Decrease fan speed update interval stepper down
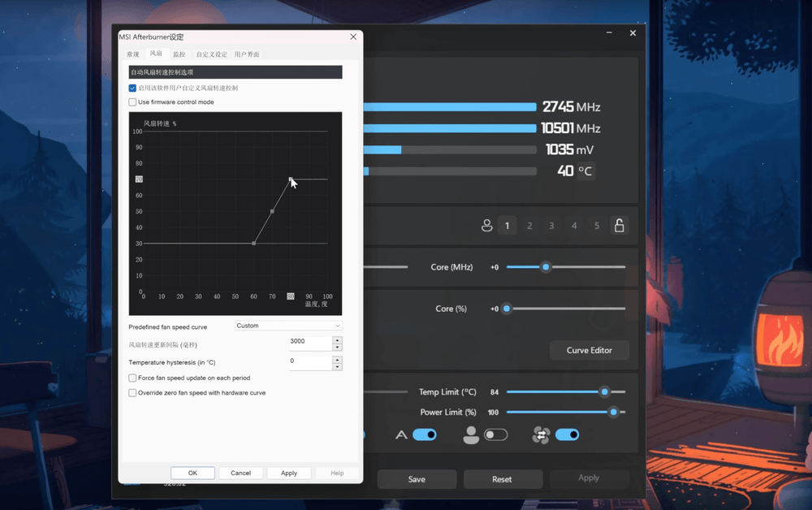812x510 pixels. (337, 347)
